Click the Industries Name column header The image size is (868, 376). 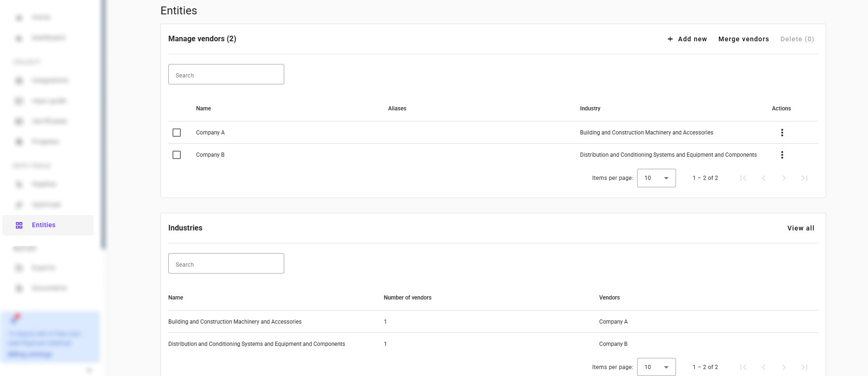click(x=176, y=298)
